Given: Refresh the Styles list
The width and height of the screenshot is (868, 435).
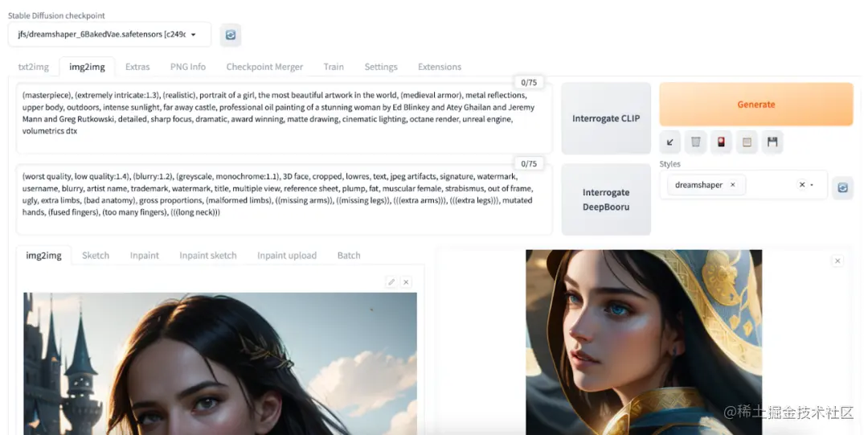Looking at the screenshot, I should point(842,188).
